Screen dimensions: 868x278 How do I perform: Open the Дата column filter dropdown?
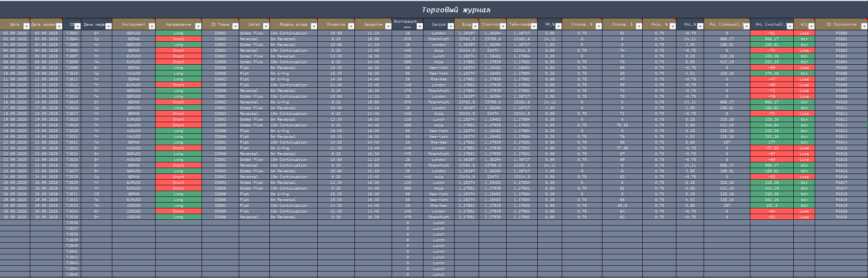pyautogui.click(x=26, y=26)
